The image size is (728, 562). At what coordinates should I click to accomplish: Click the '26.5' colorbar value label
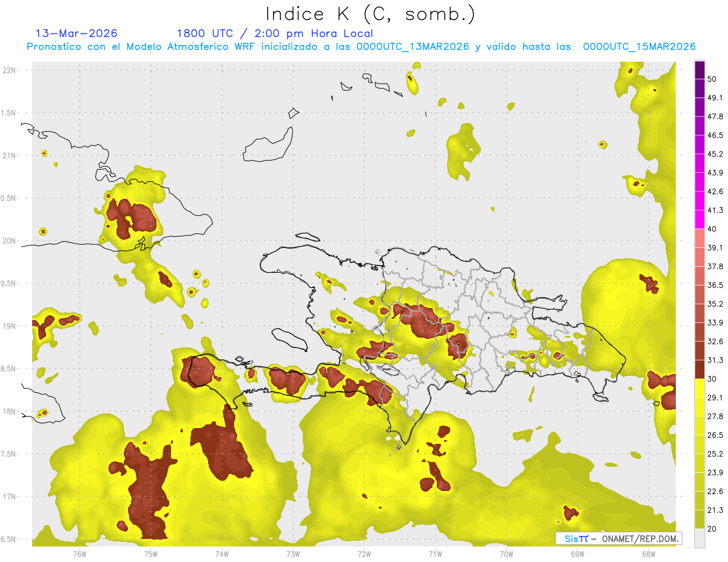click(x=716, y=435)
